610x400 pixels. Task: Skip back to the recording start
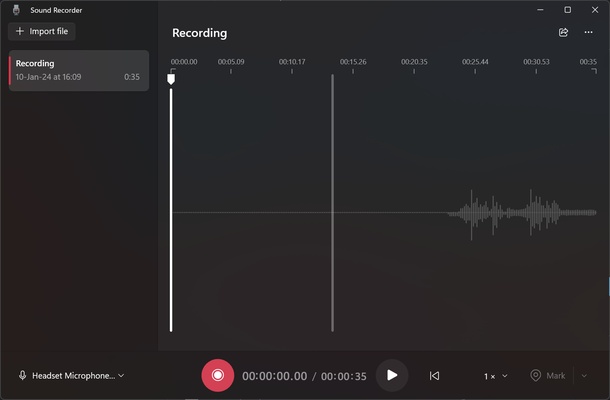(x=434, y=375)
